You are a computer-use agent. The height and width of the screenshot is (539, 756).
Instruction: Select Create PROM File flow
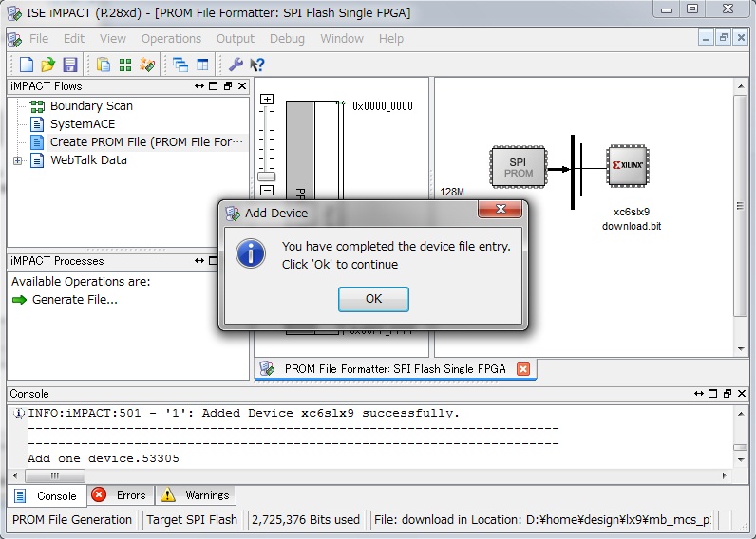click(x=146, y=142)
